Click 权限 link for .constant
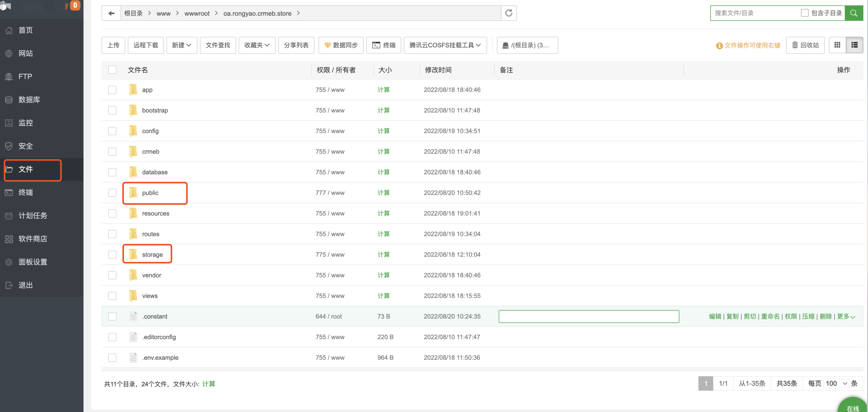The width and height of the screenshot is (868, 412). (x=790, y=316)
